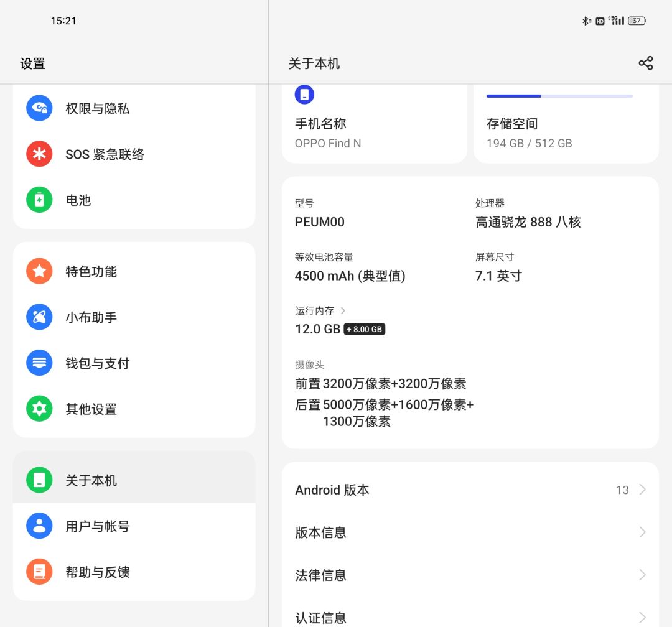
Task: Tap the Android version number 13
Action: [622, 490]
